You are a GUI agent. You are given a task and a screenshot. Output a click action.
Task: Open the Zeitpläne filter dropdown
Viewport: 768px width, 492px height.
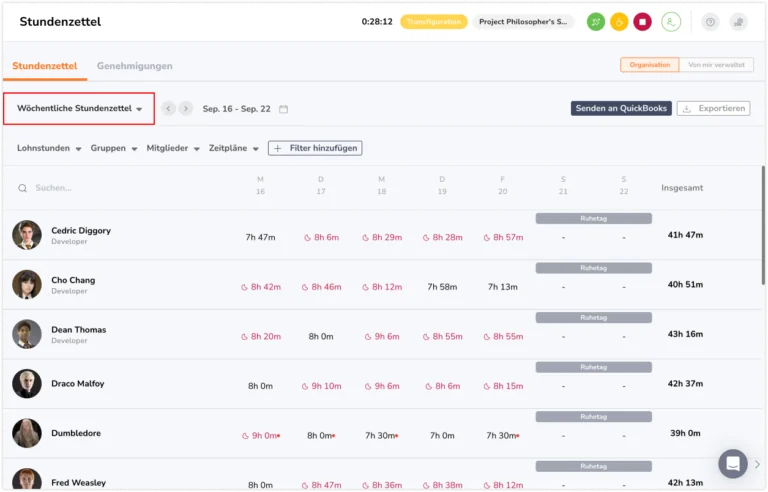234,148
